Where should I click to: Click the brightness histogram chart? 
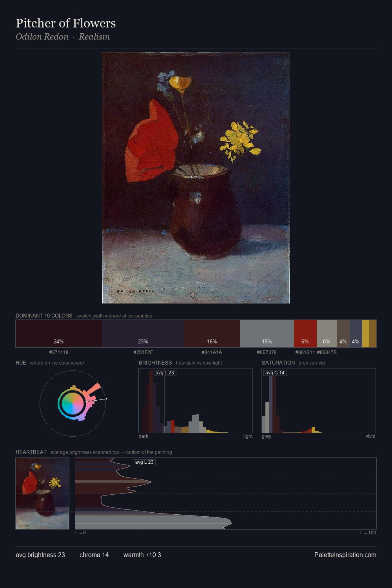pos(196,401)
